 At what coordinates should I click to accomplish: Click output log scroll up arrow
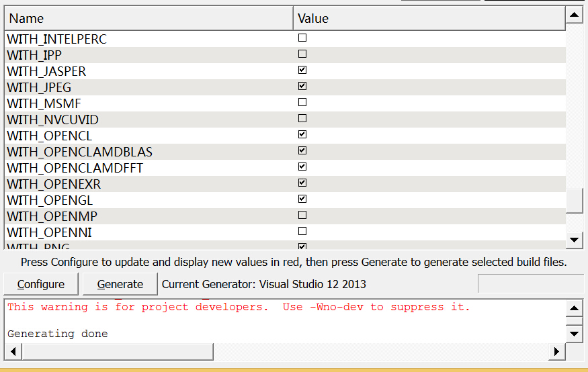click(574, 308)
